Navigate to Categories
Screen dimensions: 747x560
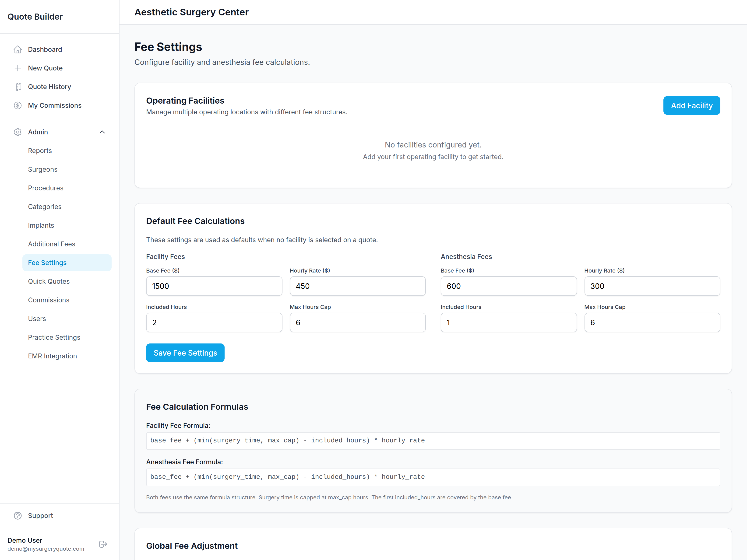[x=67, y=206]
